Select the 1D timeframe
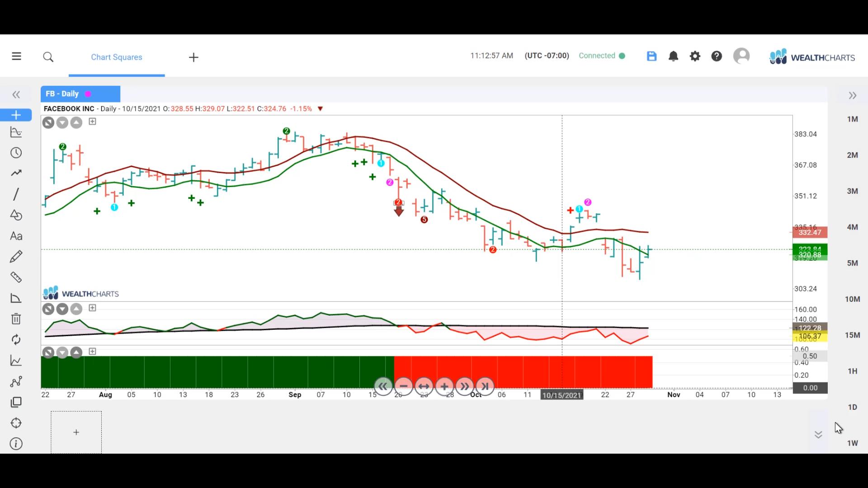Viewport: 868px width, 488px height. click(x=853, y=407)
